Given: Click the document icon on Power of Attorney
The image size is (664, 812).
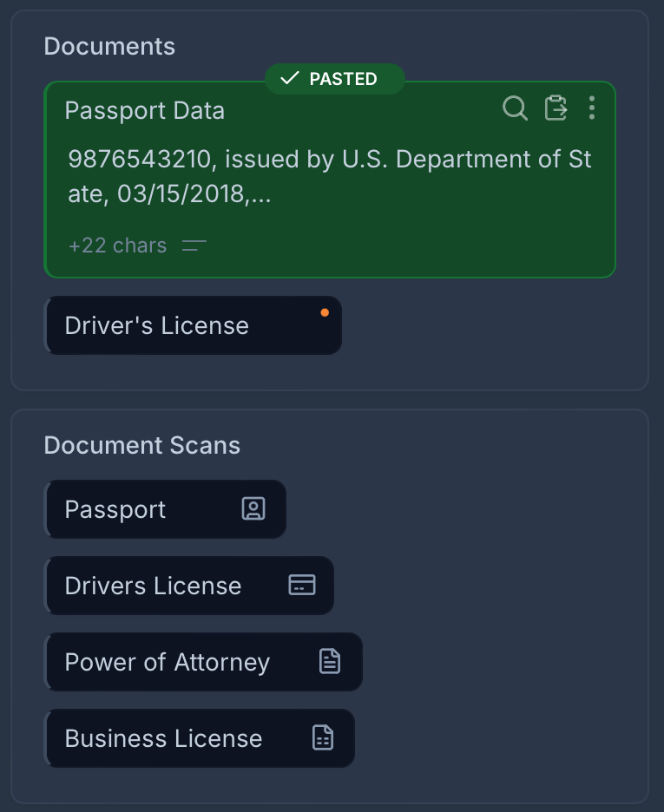Looking at the screenshot, I should 330,662.
